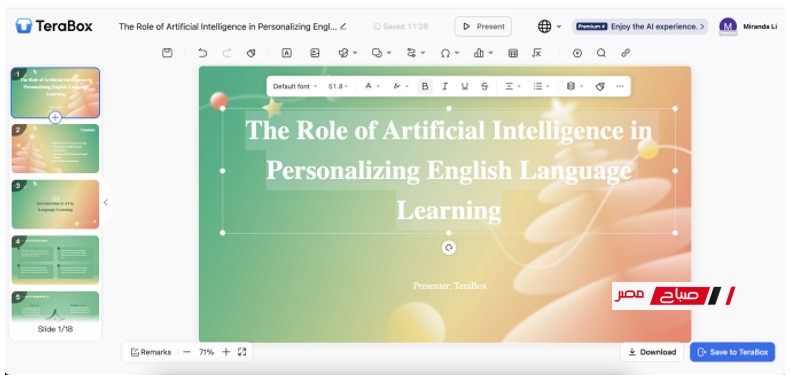The width and height of the screenshot is (790, 387).
Task: Click the TeraBox logo
Action: click(53, 26)
